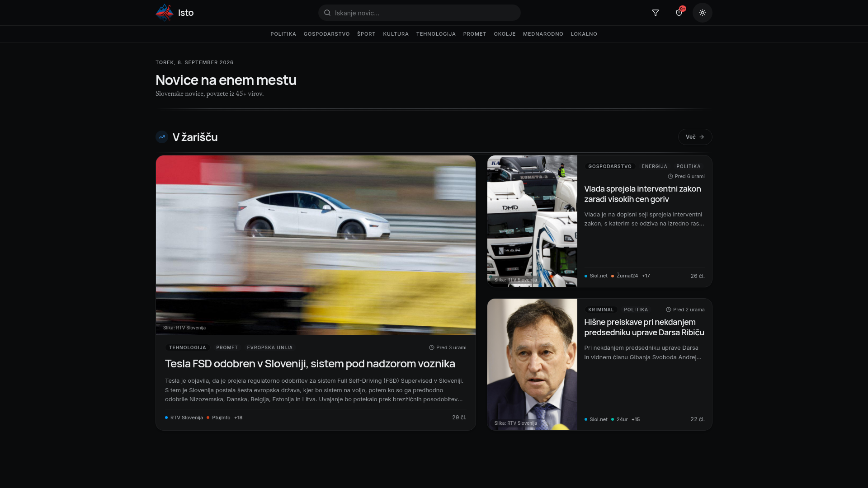Open the Politika category
The image size is (868, 488).
coord(283,34)
